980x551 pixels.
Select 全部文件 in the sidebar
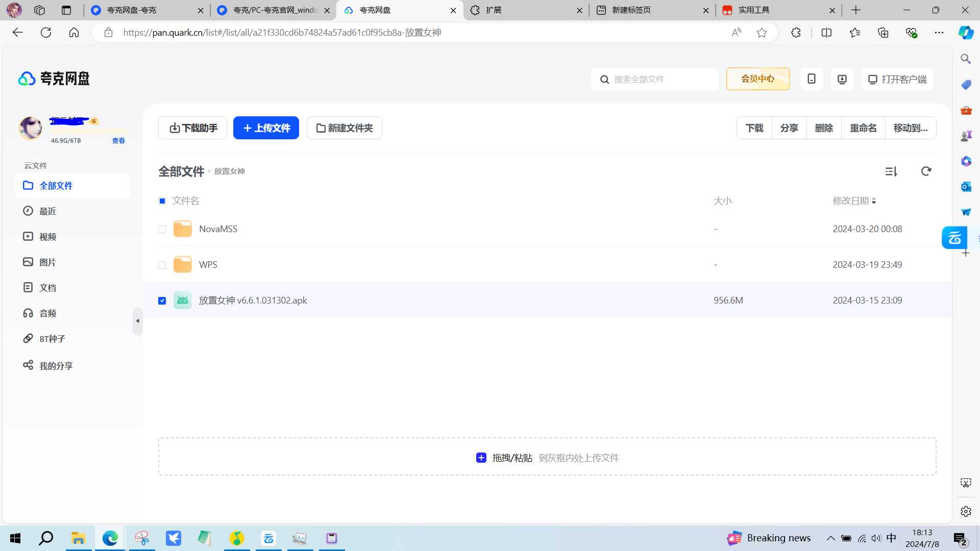coord(72,186)
